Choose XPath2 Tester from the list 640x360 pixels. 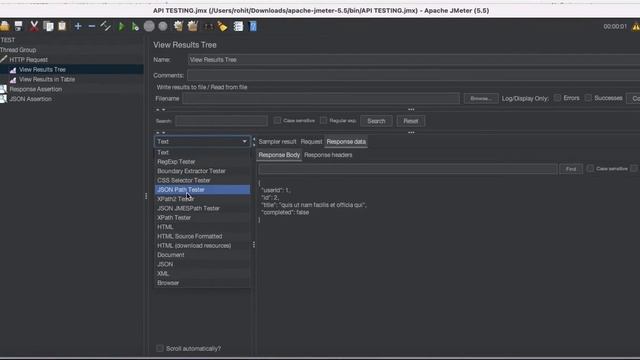pyautogui.click(x=202, y=199)
